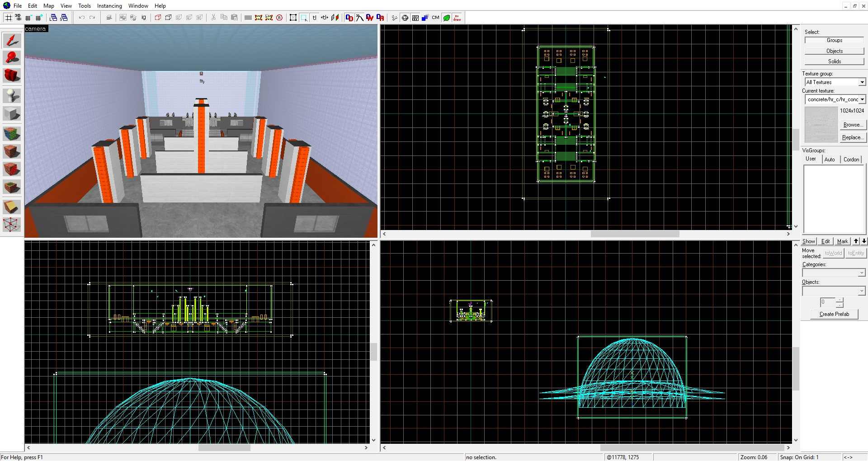
Task: Toggle texture lock (tl) button
Action: coord(314,18)
